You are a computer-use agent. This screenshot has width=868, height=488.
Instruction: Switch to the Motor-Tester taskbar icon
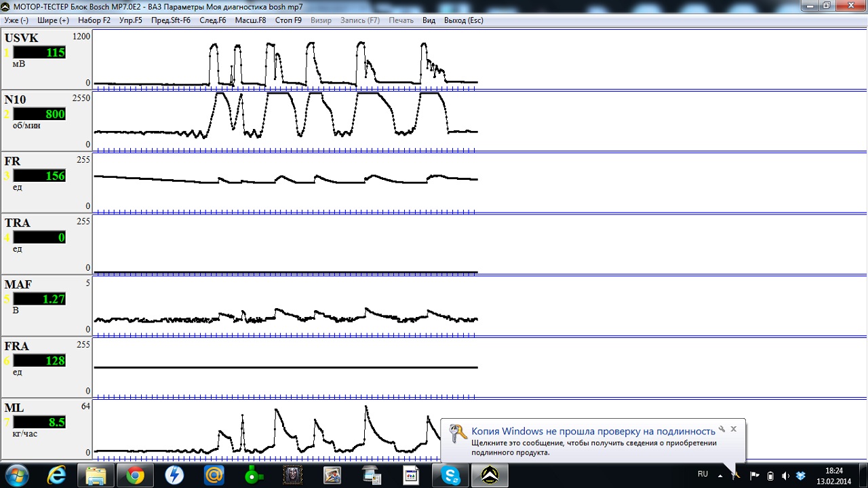click(490, 475)
